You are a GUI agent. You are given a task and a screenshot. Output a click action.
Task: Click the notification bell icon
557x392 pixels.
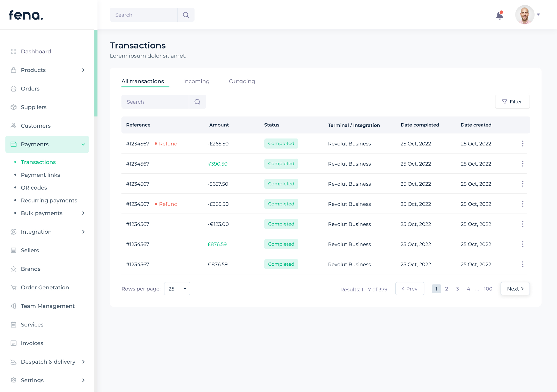pos(499,15)
